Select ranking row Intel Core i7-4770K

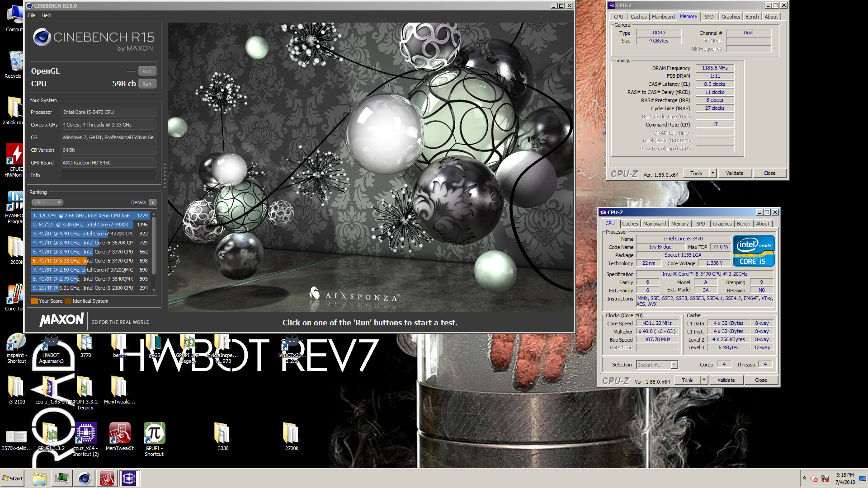(x=90, y=234)
